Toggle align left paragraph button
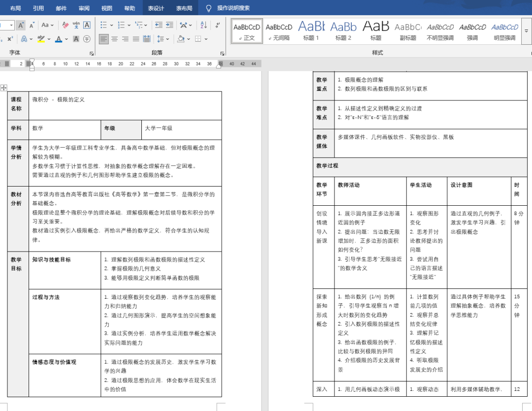Screen dimensions: 532x411 coord(103,39)
